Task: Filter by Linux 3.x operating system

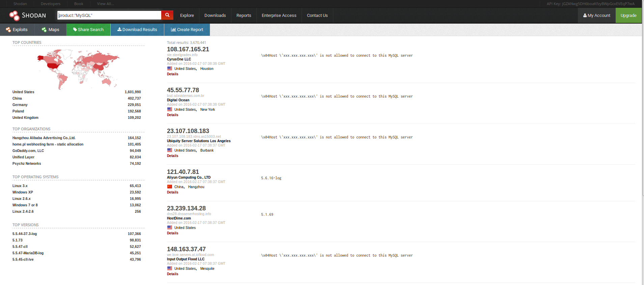Action: tap(20, 186)
